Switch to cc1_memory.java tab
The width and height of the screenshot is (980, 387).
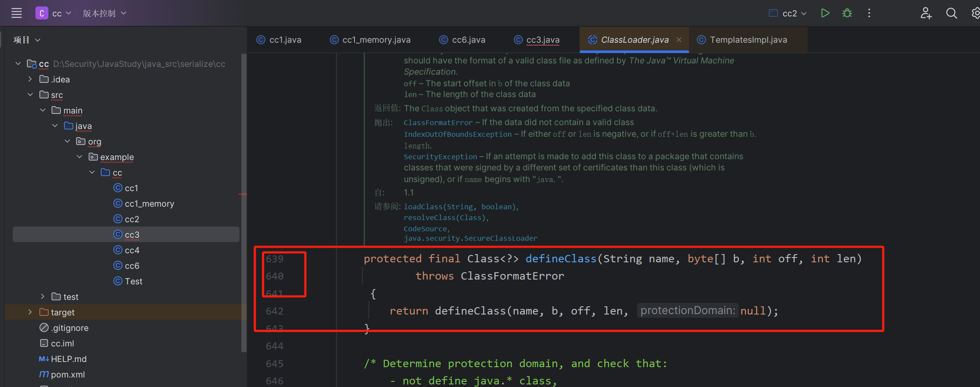click(x=370, y=40)
